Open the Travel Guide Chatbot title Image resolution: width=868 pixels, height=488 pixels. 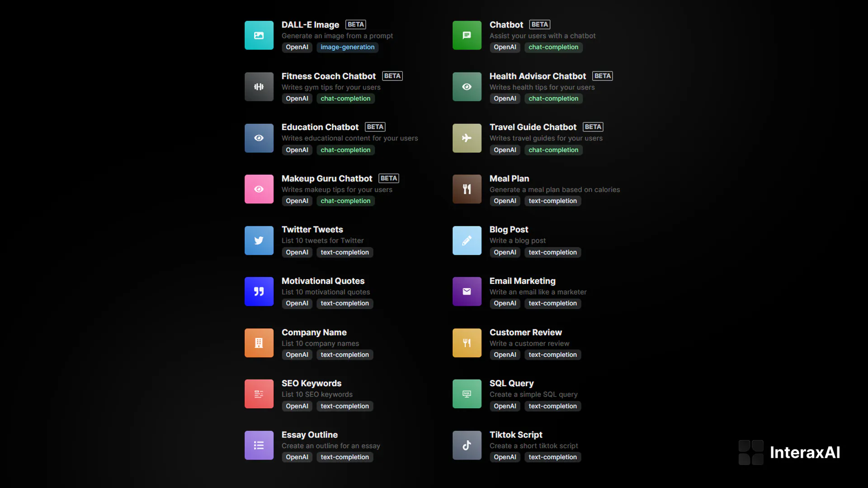[533, 127]
